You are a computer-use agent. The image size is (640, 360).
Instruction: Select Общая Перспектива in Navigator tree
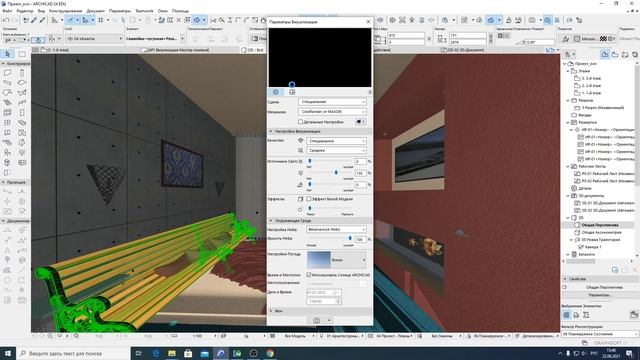[600, 225]
